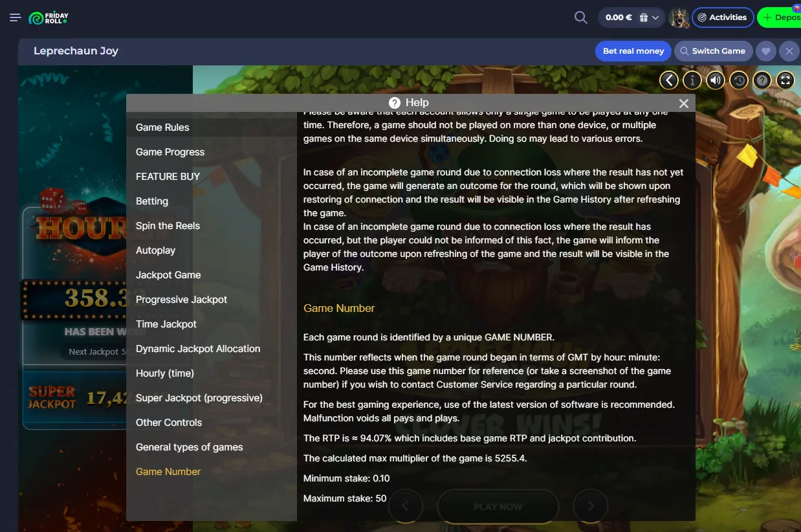Toggle fullscreen mode icon
Image resolution: width=801 pixels, height=532 pixels.
pyautogui.click(x=785, y=80)
